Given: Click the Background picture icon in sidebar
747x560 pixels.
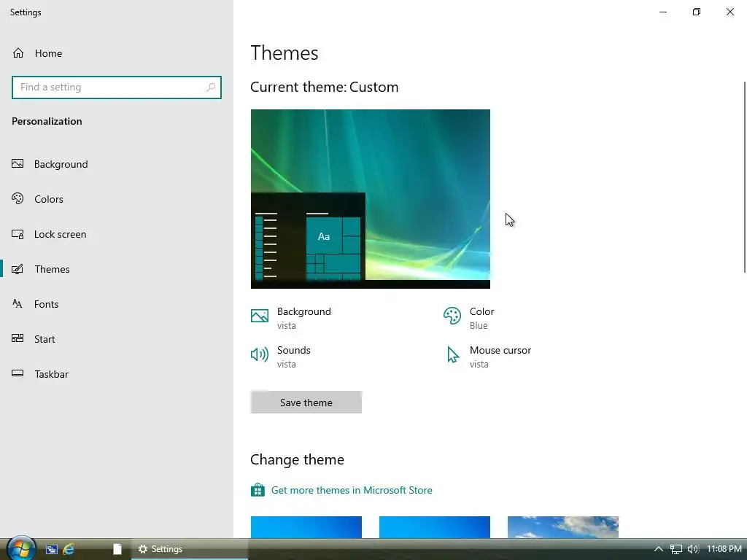Looking at the screenshot, I should pyautogui.click(x=18, y=164).
